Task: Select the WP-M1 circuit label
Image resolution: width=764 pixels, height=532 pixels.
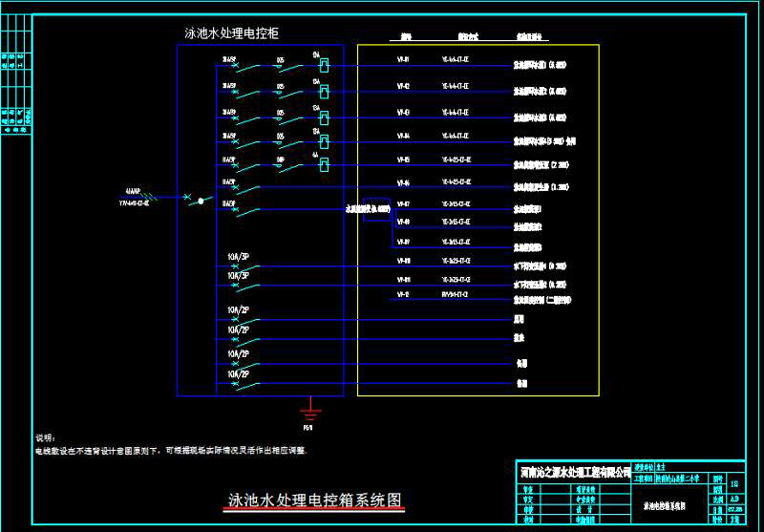Action: (x=403, y=60)
